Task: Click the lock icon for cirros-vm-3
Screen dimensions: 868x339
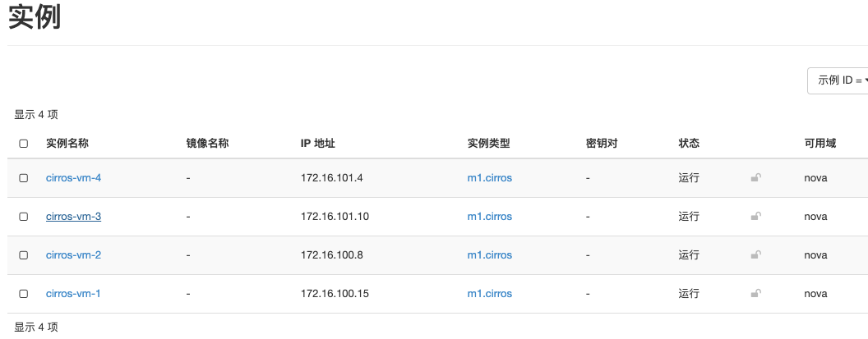Action: (755, 217)
